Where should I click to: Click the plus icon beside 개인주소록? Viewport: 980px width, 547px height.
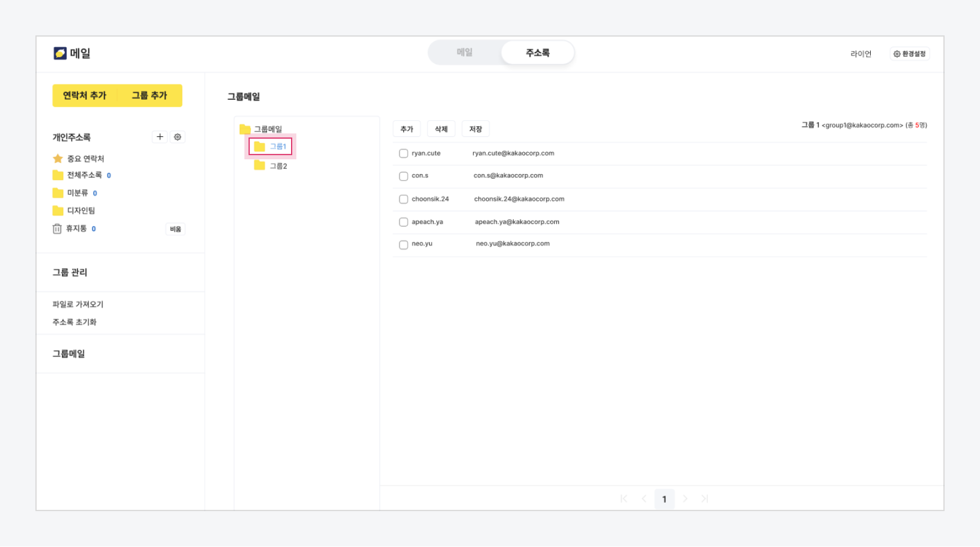click(159, 137)
